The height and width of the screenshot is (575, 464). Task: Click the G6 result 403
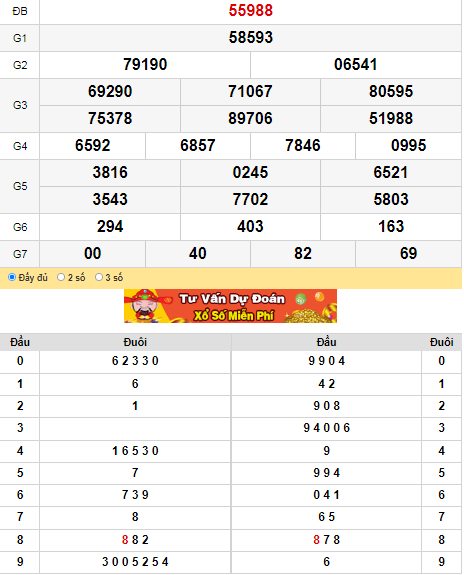(251, 226)
